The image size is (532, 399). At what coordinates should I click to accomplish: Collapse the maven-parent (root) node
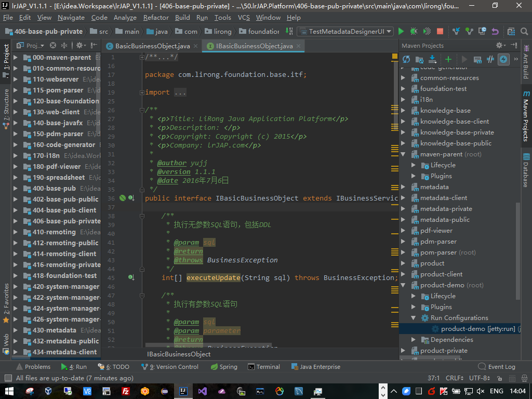coord(403,154)
